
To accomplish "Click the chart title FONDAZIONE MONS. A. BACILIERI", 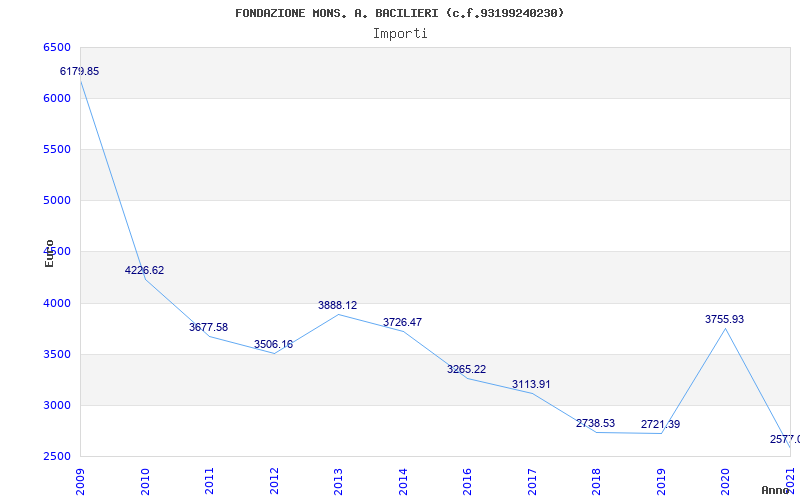I will (399, 13).
